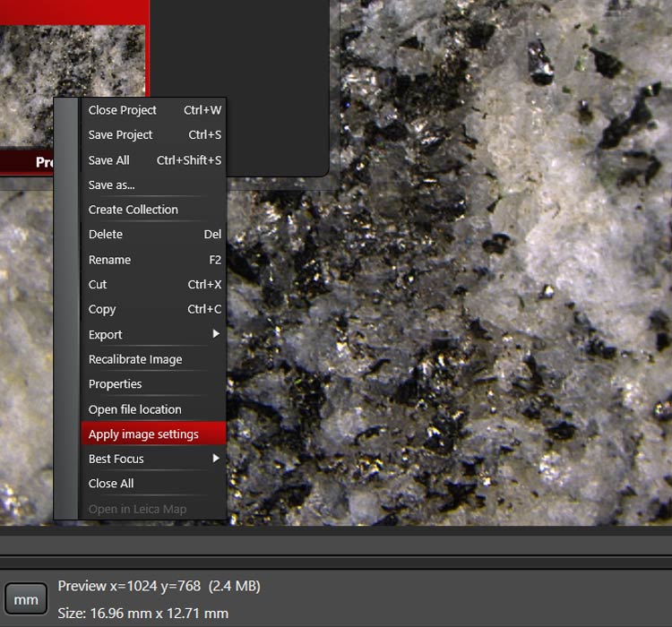
Task: Click Delete in the context menu
Action: [x=106, y=235]
